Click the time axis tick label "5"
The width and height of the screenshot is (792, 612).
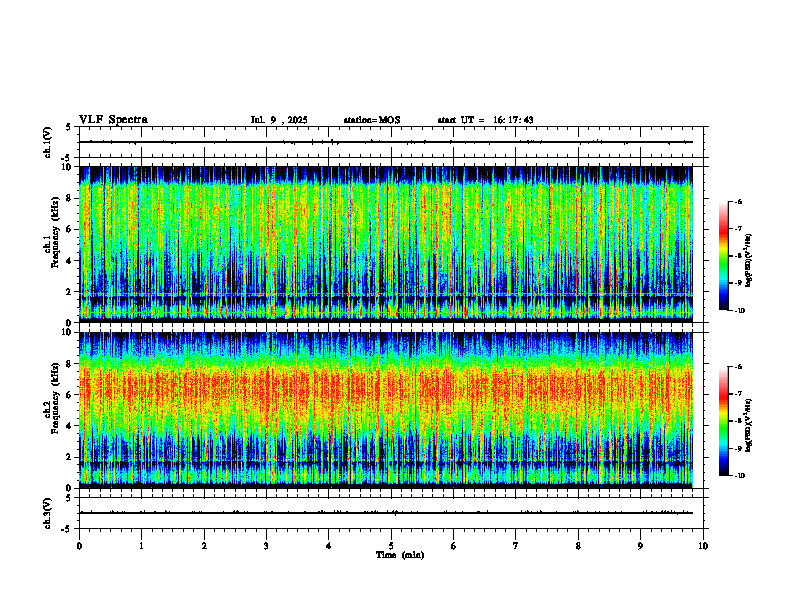point(391,546)
